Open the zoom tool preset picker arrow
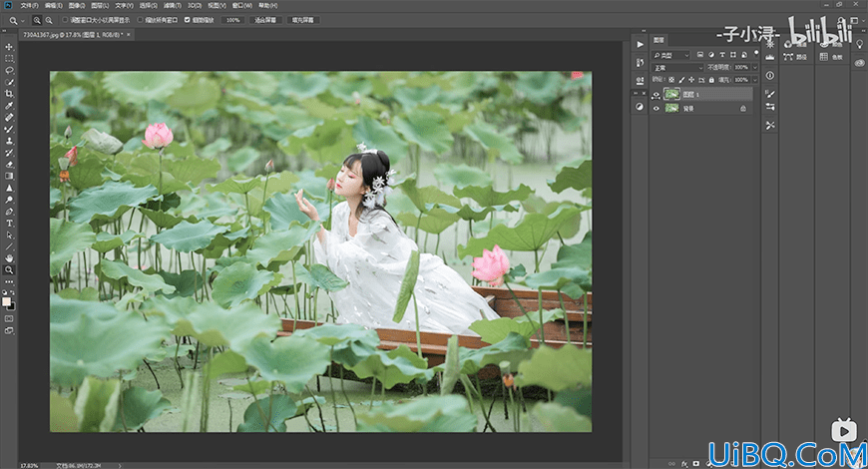This screenshot has height=469, width=868. 23,21
